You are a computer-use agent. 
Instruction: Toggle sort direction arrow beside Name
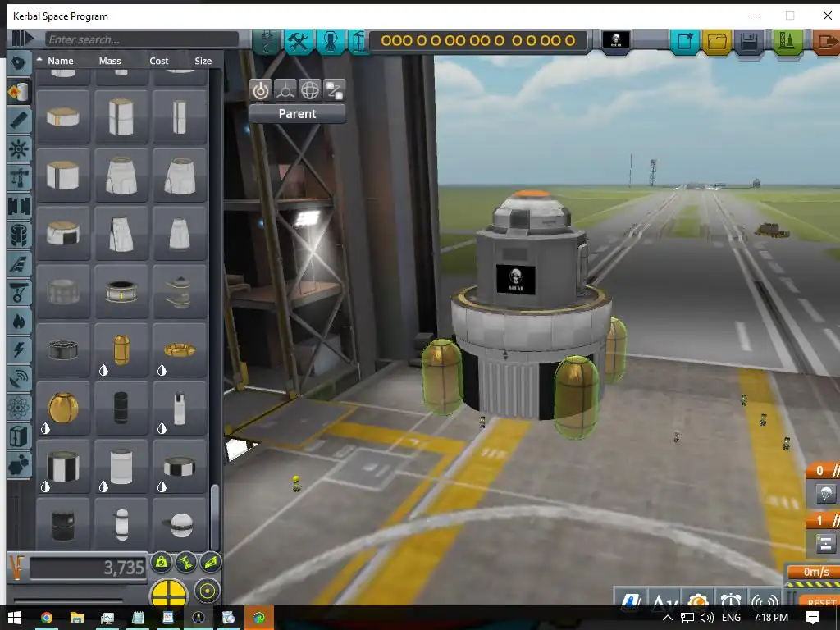point(39,59)
